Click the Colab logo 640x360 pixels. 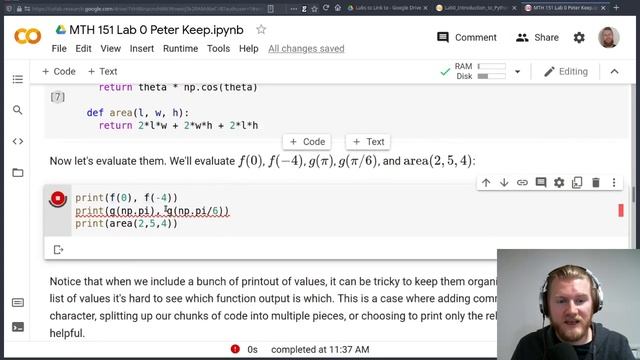coord(28,36)
